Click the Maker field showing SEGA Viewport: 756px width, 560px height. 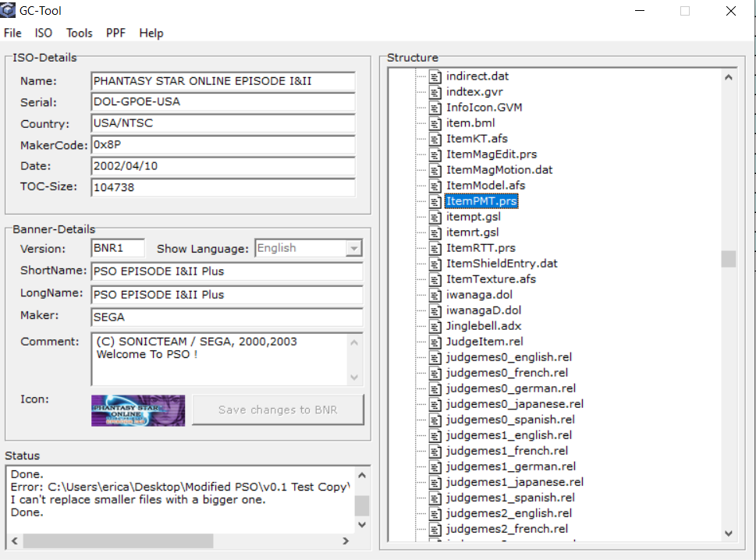tap(226, 317)
